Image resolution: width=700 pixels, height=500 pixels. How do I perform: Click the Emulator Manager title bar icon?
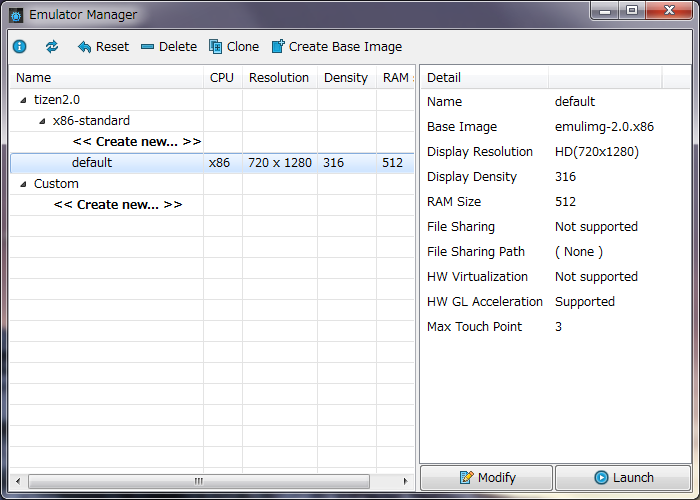pos(16,16)
